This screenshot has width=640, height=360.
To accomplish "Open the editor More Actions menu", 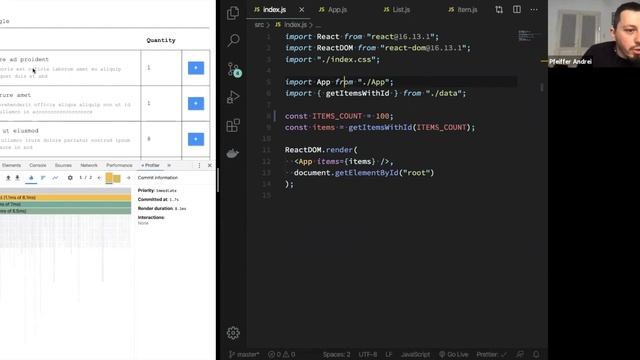I will (x=534, y=9).
